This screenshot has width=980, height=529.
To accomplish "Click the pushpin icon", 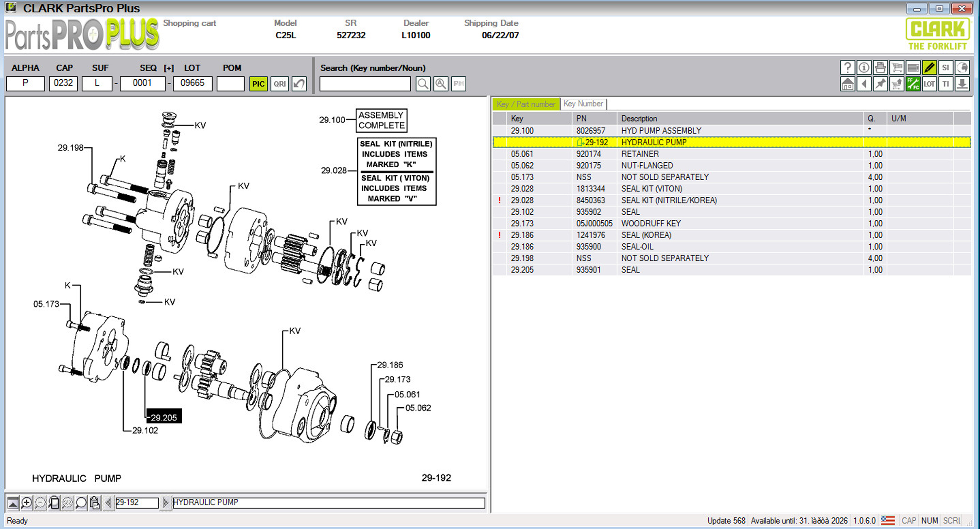I will pos(880,84).
